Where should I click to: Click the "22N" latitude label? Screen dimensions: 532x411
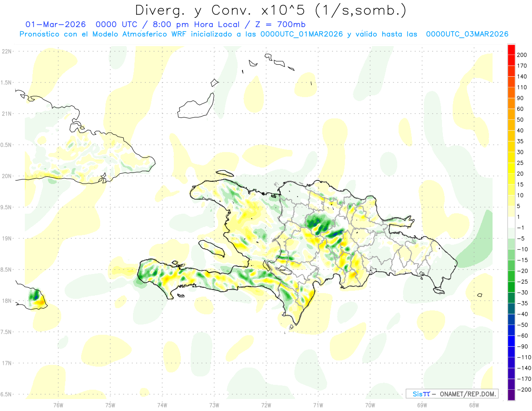pyautogui.click(x=6, y=51)
